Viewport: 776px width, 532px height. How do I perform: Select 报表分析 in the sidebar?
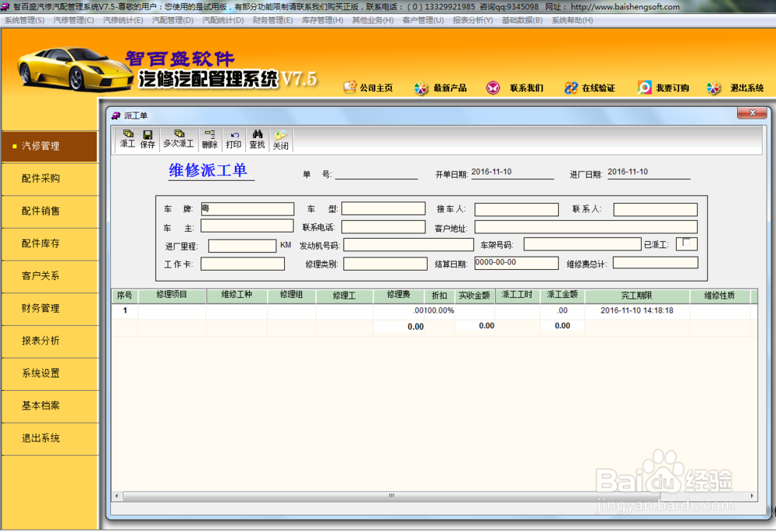click(x=50, y=340)
